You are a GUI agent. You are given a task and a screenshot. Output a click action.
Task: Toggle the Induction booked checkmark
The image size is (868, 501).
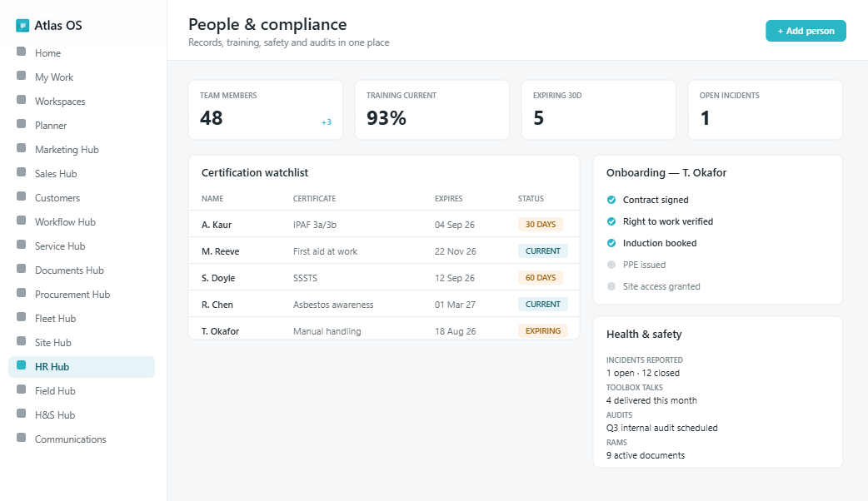[x=611, y=243]
